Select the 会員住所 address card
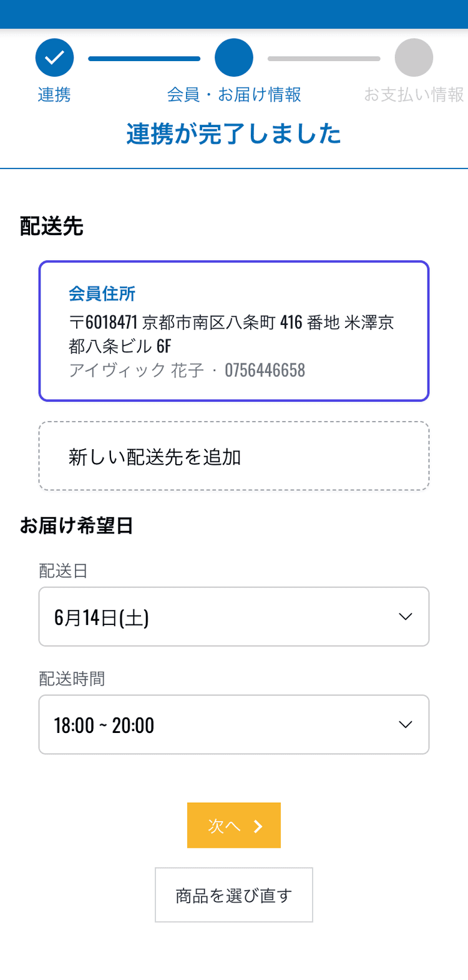468x980 pixels. coord(234,331)
